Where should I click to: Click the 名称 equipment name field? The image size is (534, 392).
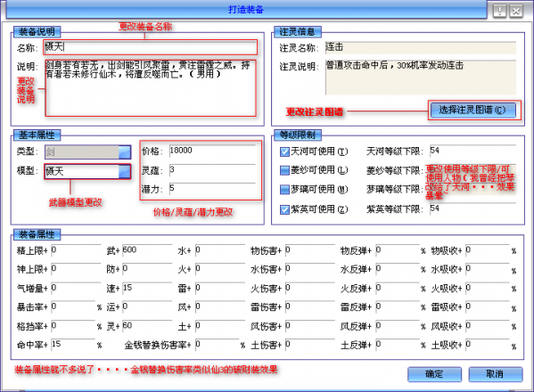[x=150, y=47]
